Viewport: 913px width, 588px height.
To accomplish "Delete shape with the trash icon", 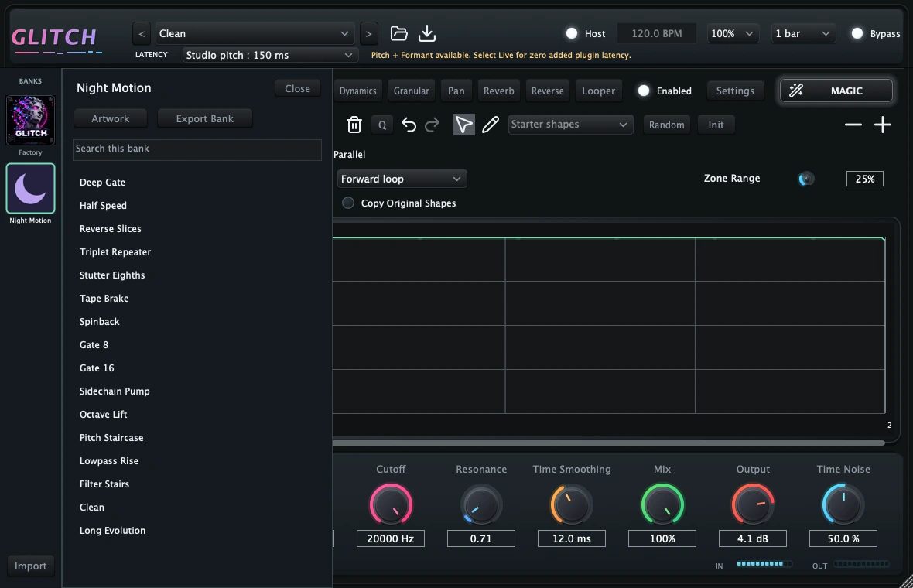I will point(354,125).
